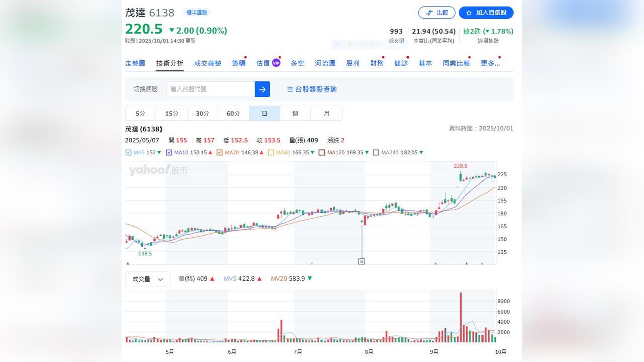Open the 籌碼 tab
Screen dimensions: 644x362
click(x=238, y=63)
